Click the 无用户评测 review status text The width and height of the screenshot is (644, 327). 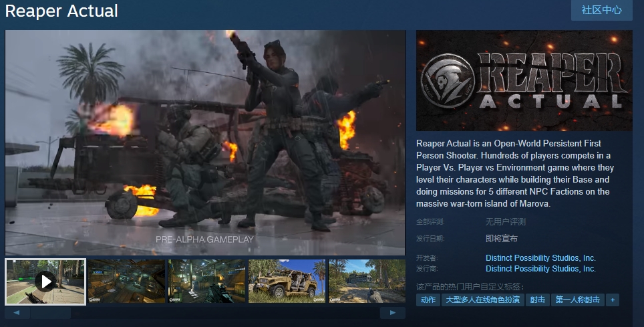click(x=506, y=222)
